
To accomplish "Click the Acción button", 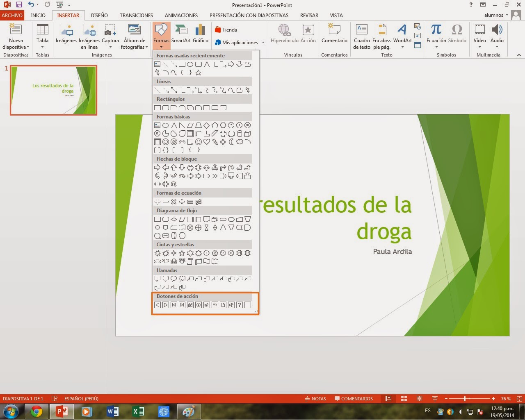I will (308, 35).
